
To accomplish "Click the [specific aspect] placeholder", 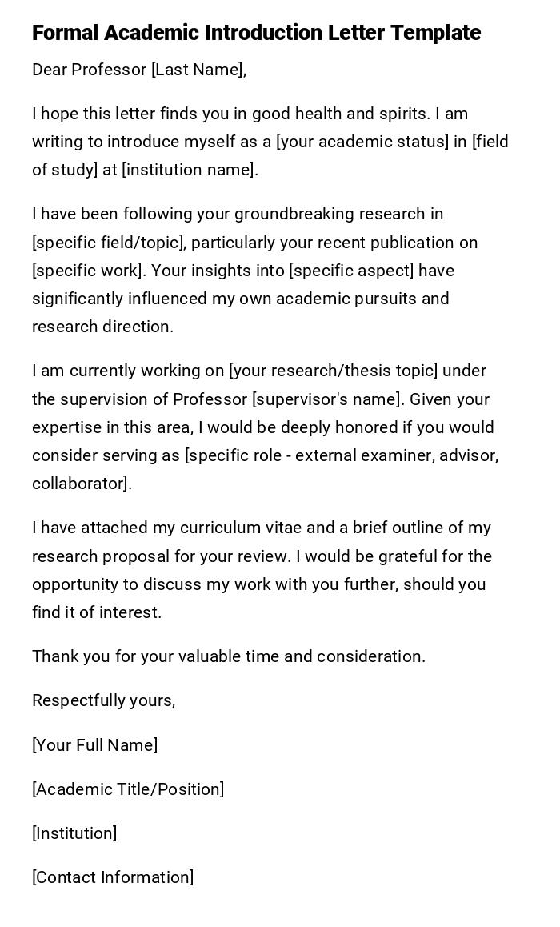I will click(351, 271).
